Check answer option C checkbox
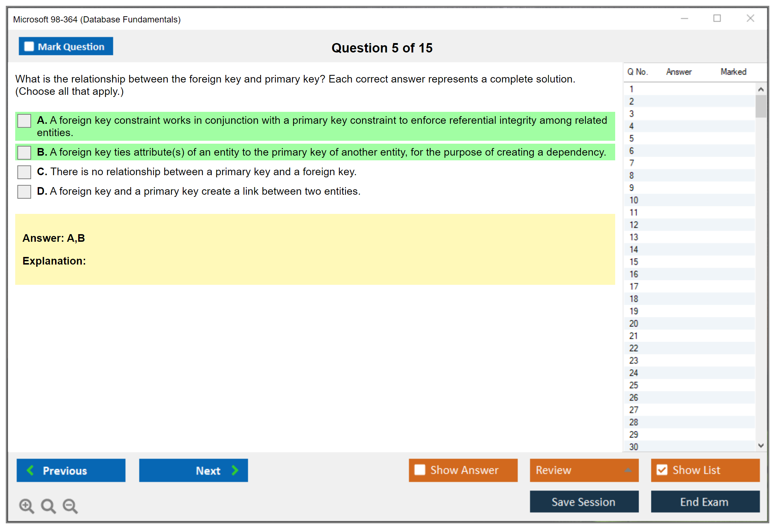The height and width of the screenshot is (532, 778). (x=24, y=172)
